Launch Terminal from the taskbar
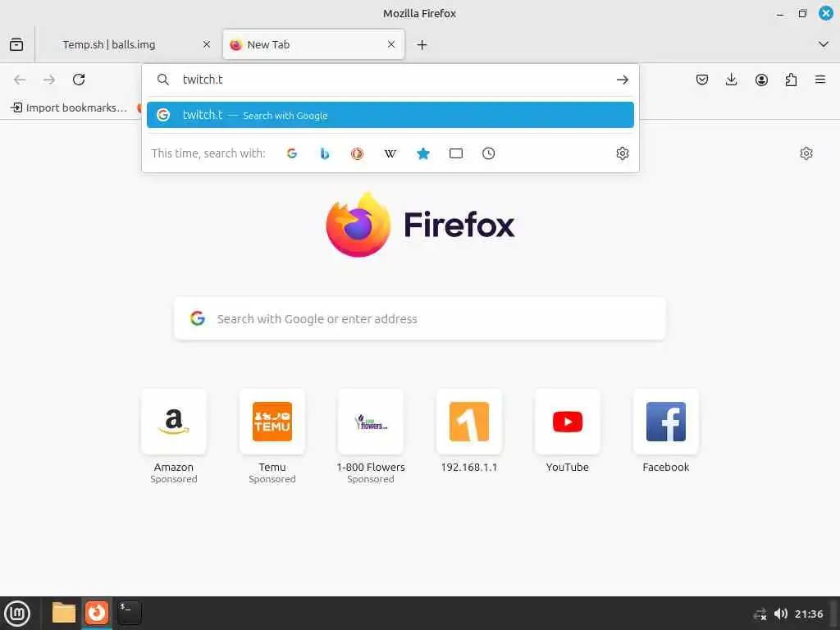The image size is (840, 630). 130,613
